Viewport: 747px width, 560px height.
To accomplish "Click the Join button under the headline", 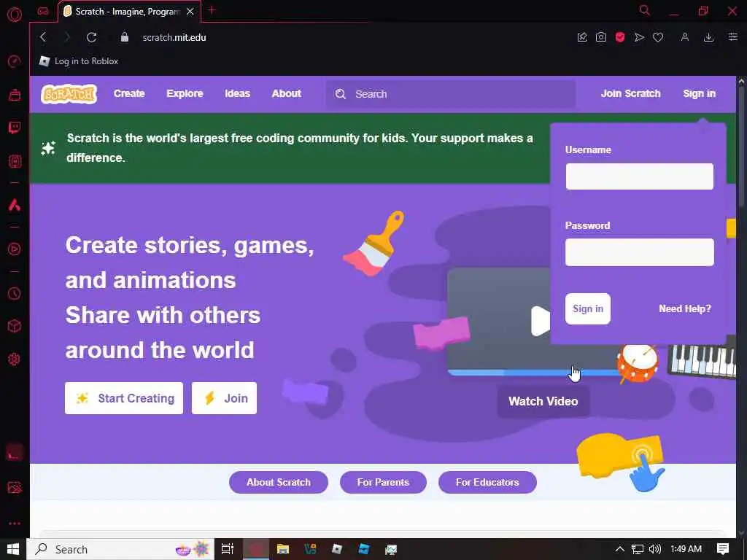I will 225,398.
